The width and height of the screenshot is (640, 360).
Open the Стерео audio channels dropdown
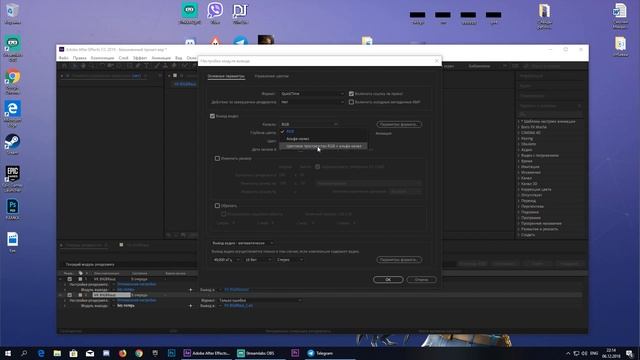[289, 260]
